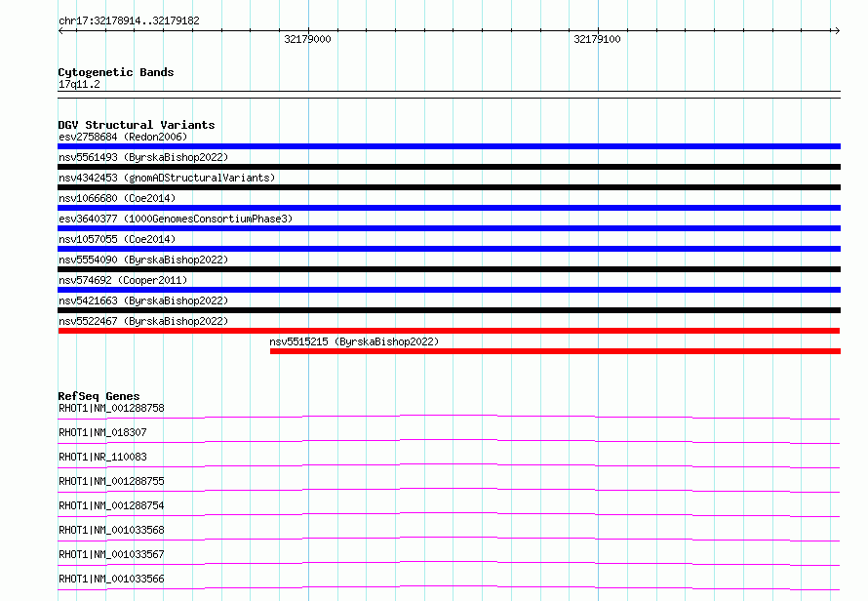Click the 32179100 ruler position label
The height and width of the screenshot is (601, 868).
coord(597,39)
